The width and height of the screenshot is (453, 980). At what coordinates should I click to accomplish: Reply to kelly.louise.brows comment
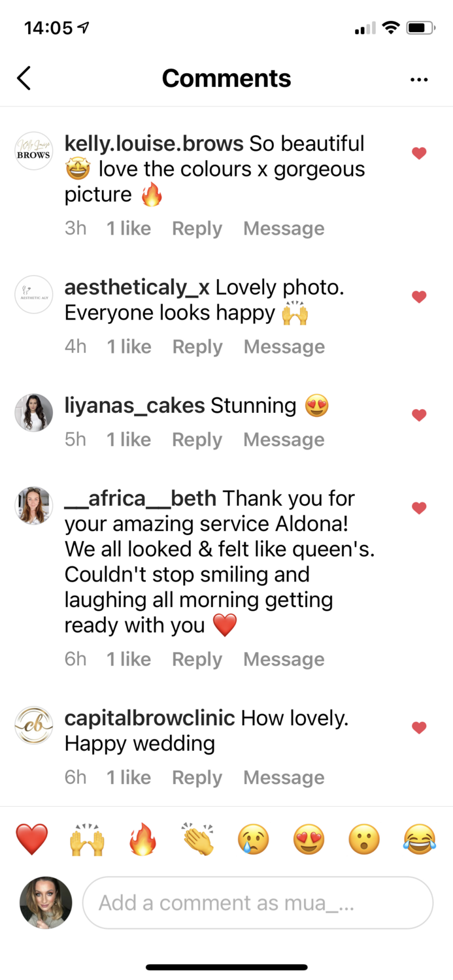point(197,229)
